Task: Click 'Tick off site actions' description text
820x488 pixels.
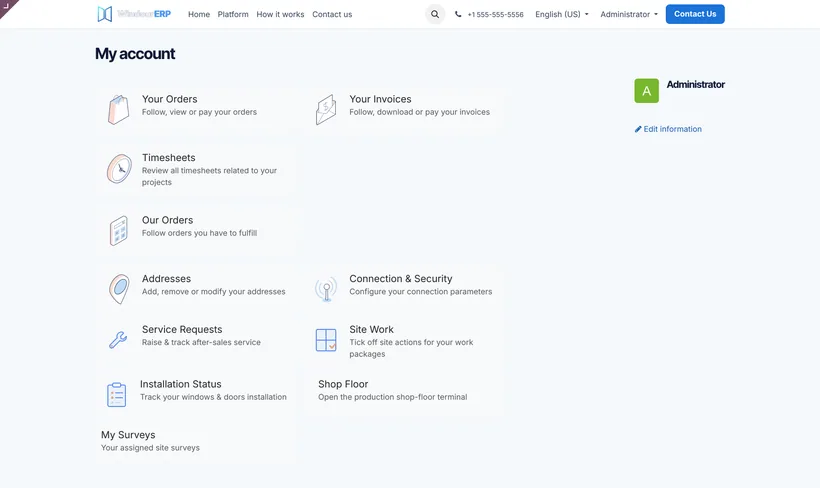Action: tap(411, 348)
